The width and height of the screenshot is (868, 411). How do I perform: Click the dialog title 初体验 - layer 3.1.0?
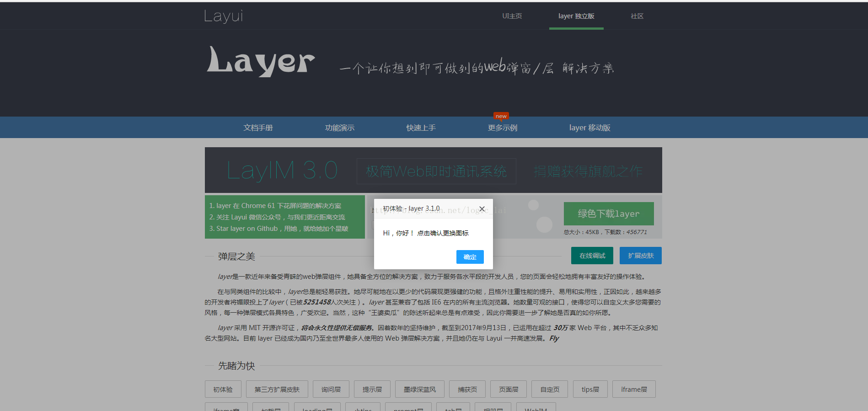click(411, 208)
